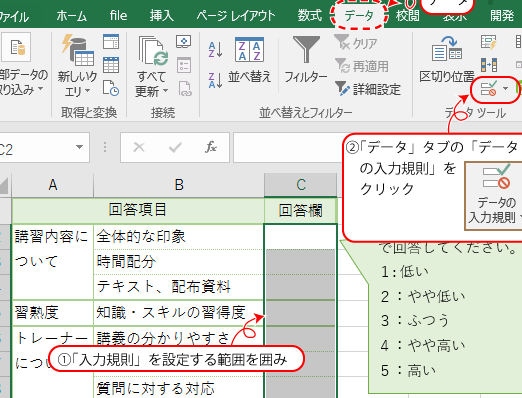The height and width of the screenshot is (398, 522).
Task: Click the recent sources clock icon
Action: pos(111,88)
